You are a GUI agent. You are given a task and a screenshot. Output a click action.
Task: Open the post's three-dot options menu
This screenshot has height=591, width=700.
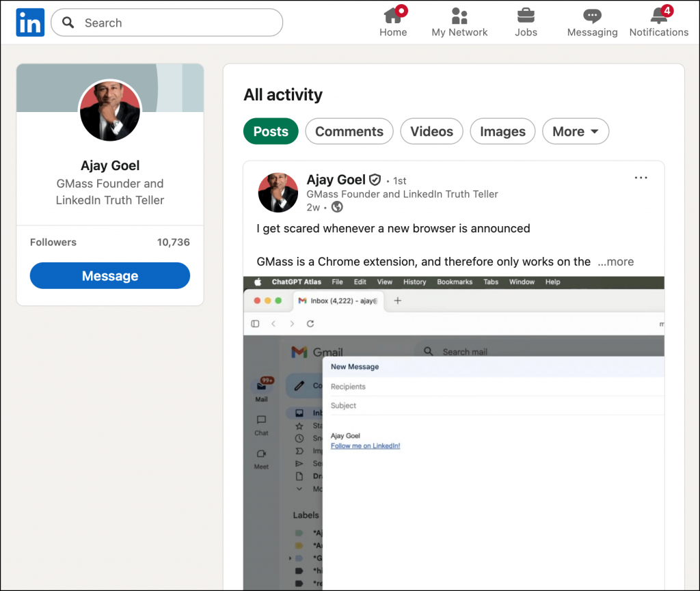coord(641,178)
